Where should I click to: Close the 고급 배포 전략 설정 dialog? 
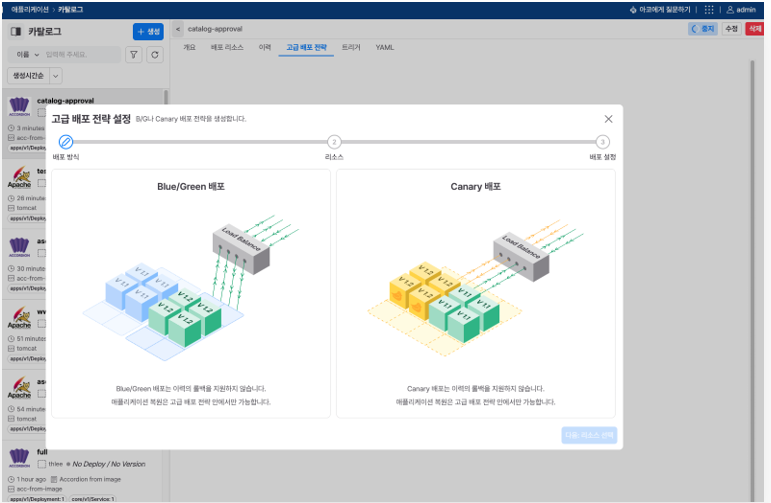point(608,119)
